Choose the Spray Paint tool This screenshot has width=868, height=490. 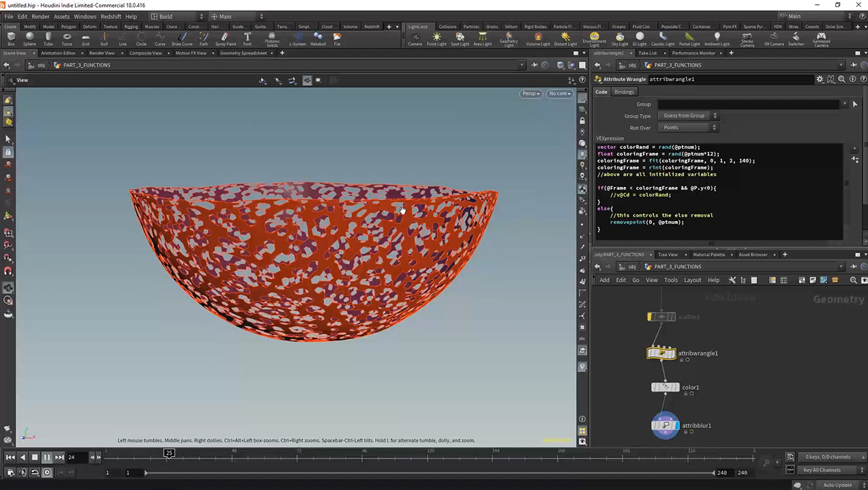click(226, 38)
